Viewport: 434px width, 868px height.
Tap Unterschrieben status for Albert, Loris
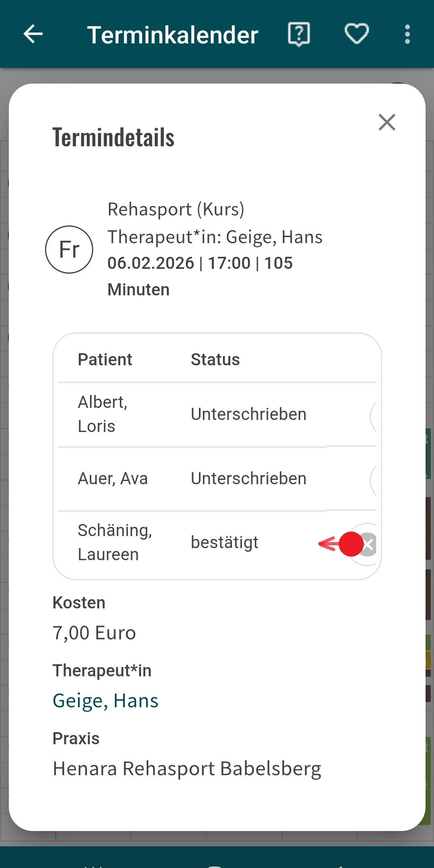pyautogui.click(x=248, y=414)
